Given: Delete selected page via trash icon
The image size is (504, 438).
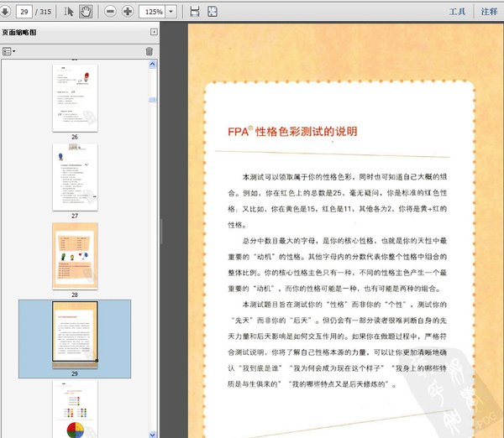Looking at the screenshot, I should click(150, 51).
